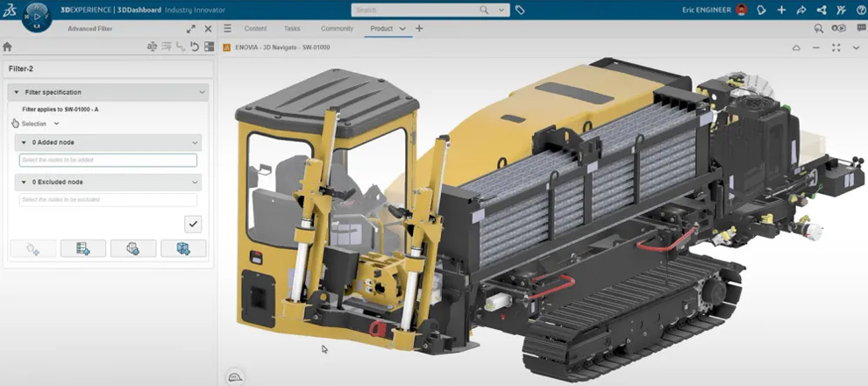Open the chat comments icon
The width and height of the screenshot is (868, 386).
(x=861, y=28)
